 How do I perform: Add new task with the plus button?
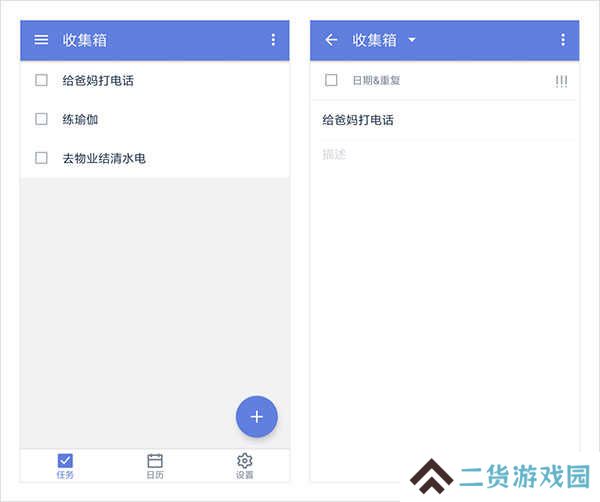point(257,416)
